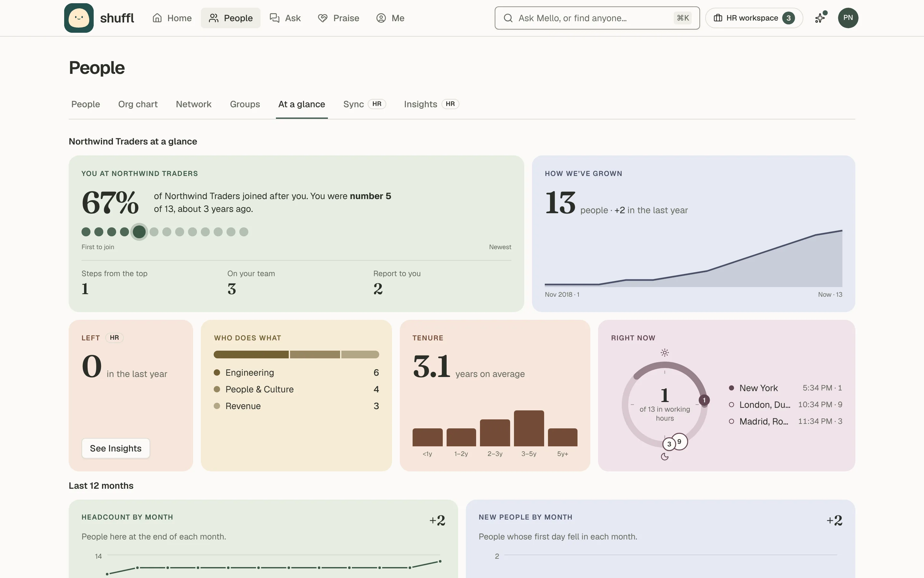Switch to the Org chart tab
924x578 pixels.
point(138,104)
